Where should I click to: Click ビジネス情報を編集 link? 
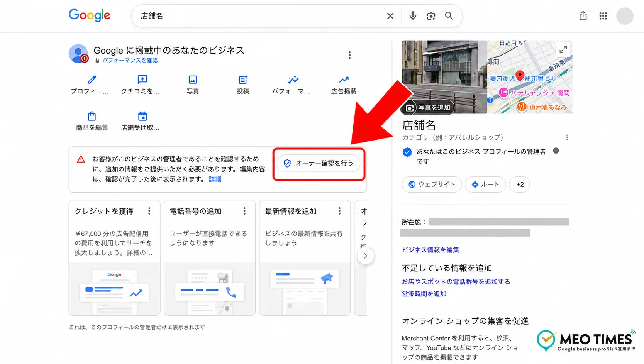click(x=430, y=250)
